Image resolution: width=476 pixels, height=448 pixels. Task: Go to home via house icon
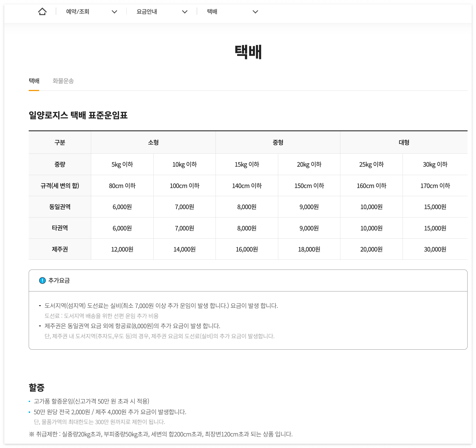42,12
